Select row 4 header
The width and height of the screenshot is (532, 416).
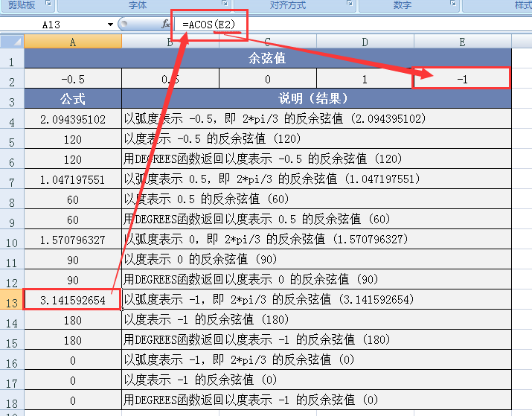coord(12,119)
